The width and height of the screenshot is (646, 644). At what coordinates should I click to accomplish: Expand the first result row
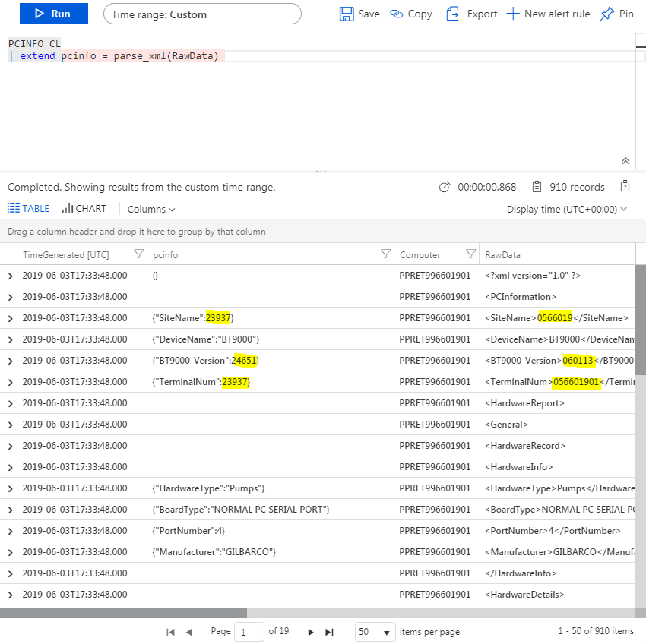[10, 275]
